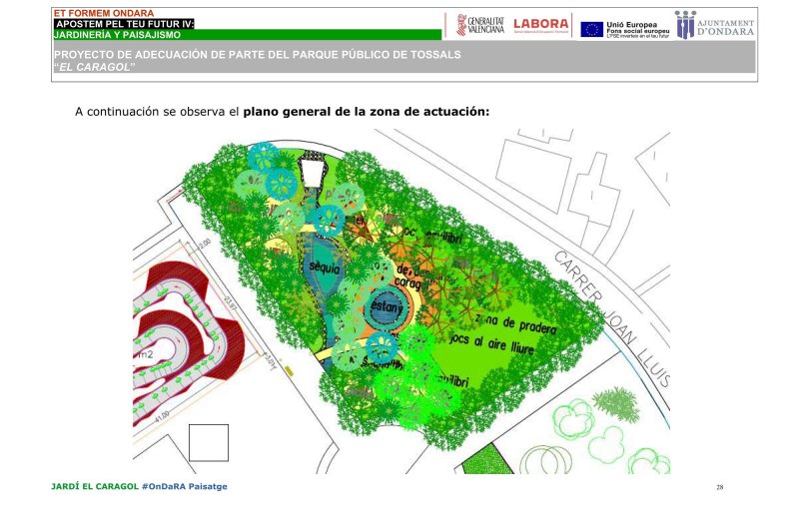
Task: Click 'JARDÍ EL CARAGOL' footer text
Action: click(x=95, y=486)
